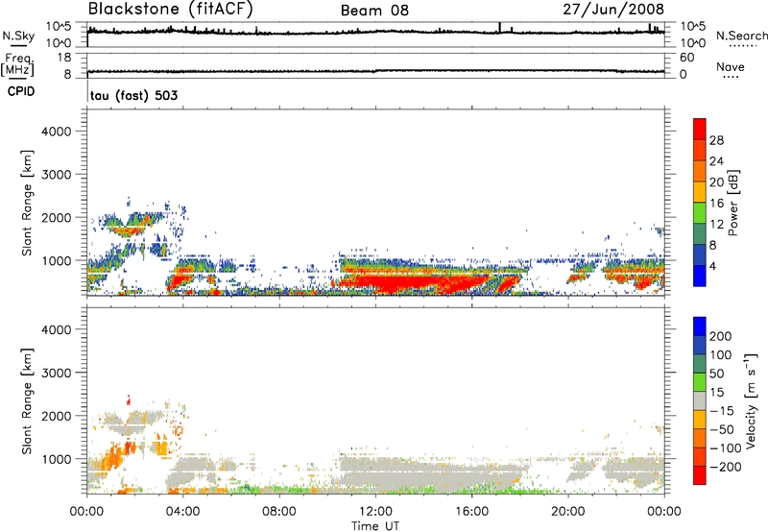
Task: Click the 'N.Search' legend label
Action: [742, 36]
